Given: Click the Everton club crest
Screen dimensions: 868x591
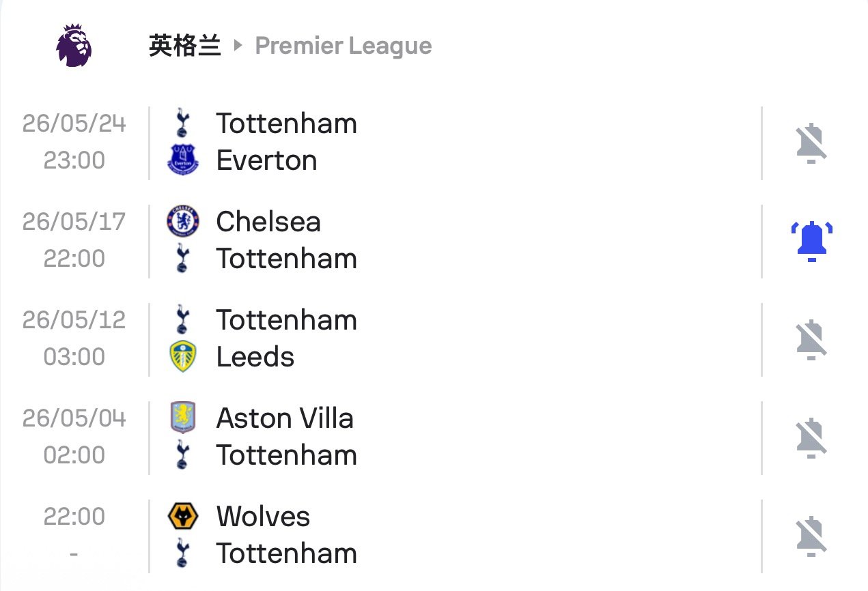Looking at the screenshot, I should click(x=182, y=161).
